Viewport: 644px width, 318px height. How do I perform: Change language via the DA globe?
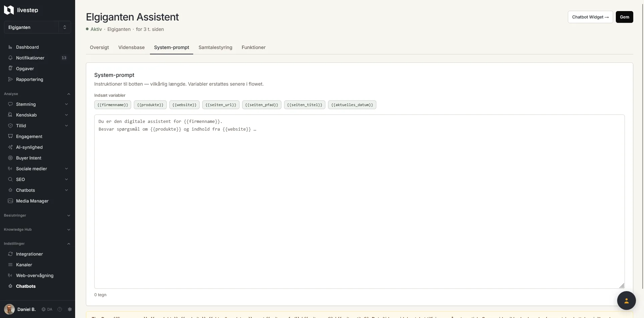(47, 309)
